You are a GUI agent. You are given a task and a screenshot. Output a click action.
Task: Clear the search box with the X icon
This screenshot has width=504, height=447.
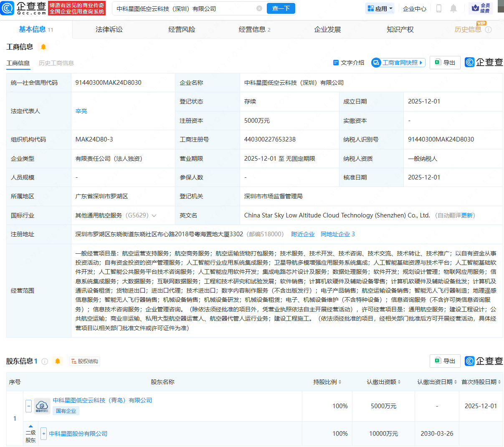click(x=259, y=8)
